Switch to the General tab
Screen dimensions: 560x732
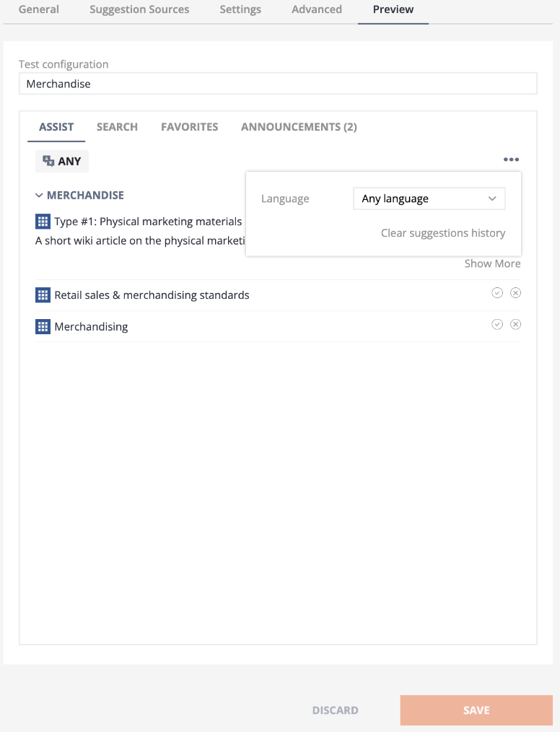tap(39, 9)
